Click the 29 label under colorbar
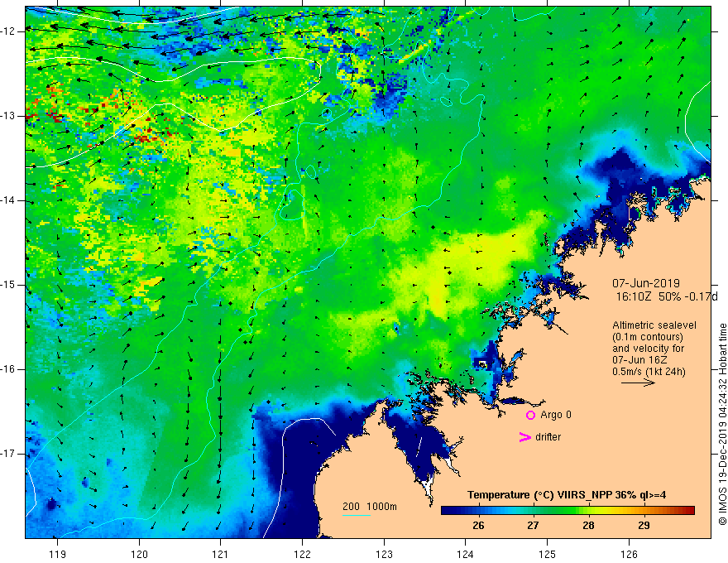Viewport: 728px width, 563px height. coord(644,526)
